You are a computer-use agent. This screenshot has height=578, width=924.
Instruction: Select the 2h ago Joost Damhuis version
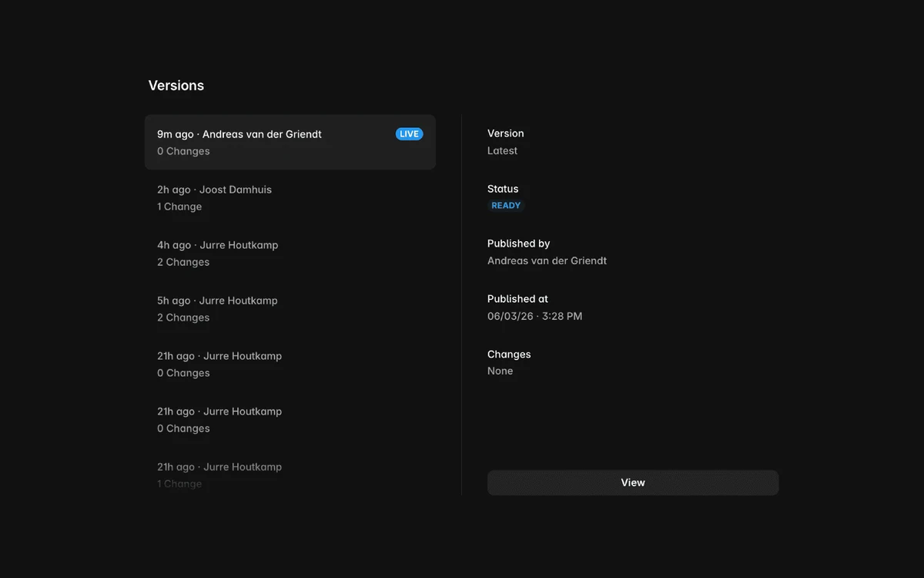[x=290, y=198]
